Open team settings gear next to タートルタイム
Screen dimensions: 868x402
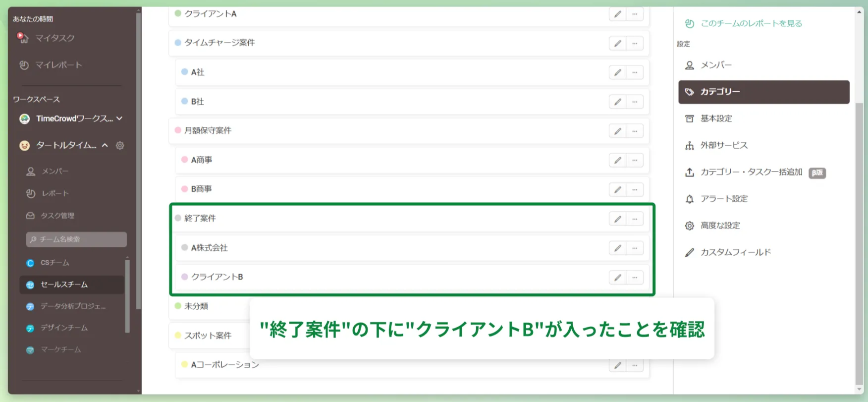point(119,145)
